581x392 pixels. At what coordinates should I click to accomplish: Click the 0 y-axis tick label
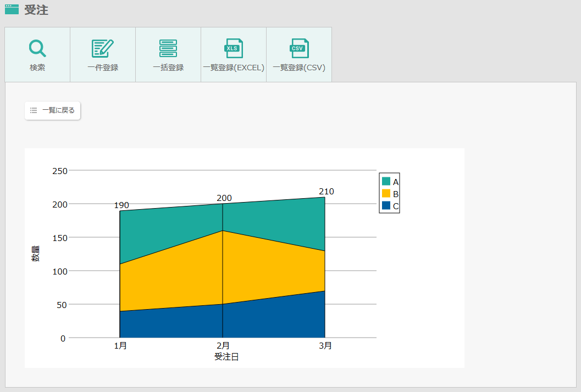[x=63, y=339]
